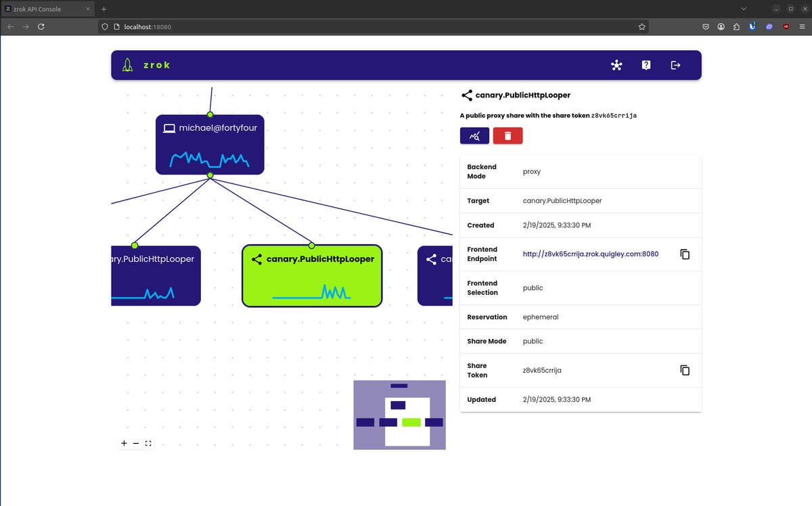Open the uBlock Origin extension
The image size is (812, 506).
tap(786, 26)
